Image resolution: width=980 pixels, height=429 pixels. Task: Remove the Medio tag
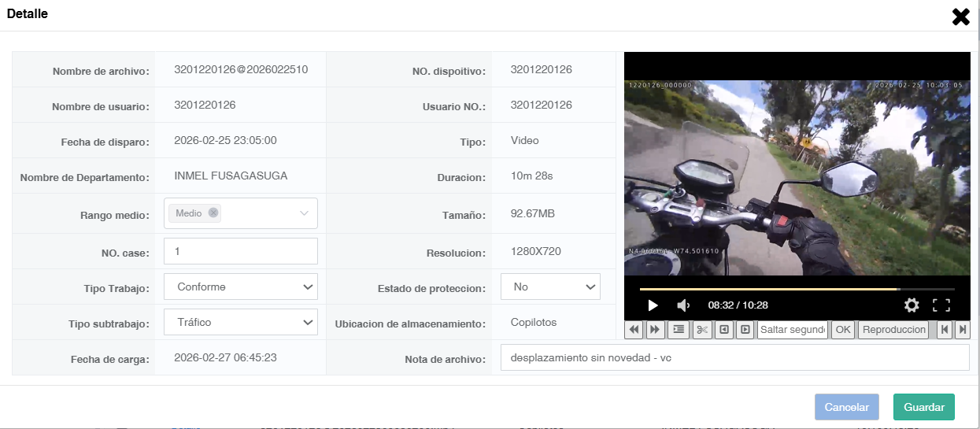[213, 213]
